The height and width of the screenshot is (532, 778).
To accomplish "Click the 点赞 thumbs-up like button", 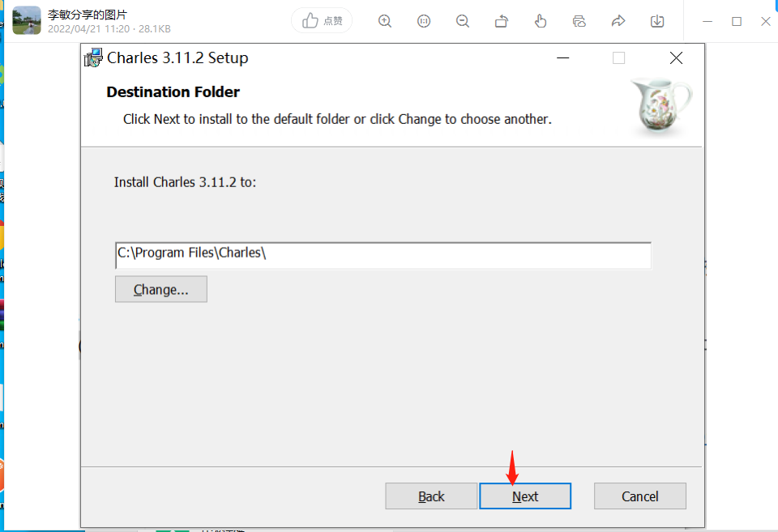I will coord(322,21).
